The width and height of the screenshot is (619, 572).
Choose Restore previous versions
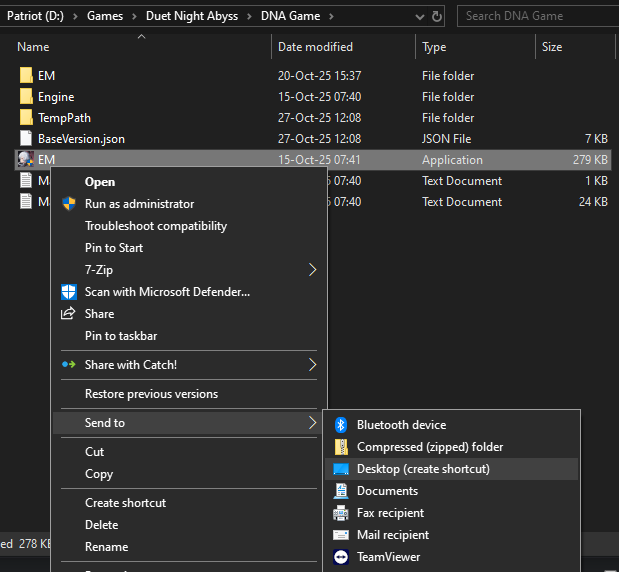click(x=151, y=394)
